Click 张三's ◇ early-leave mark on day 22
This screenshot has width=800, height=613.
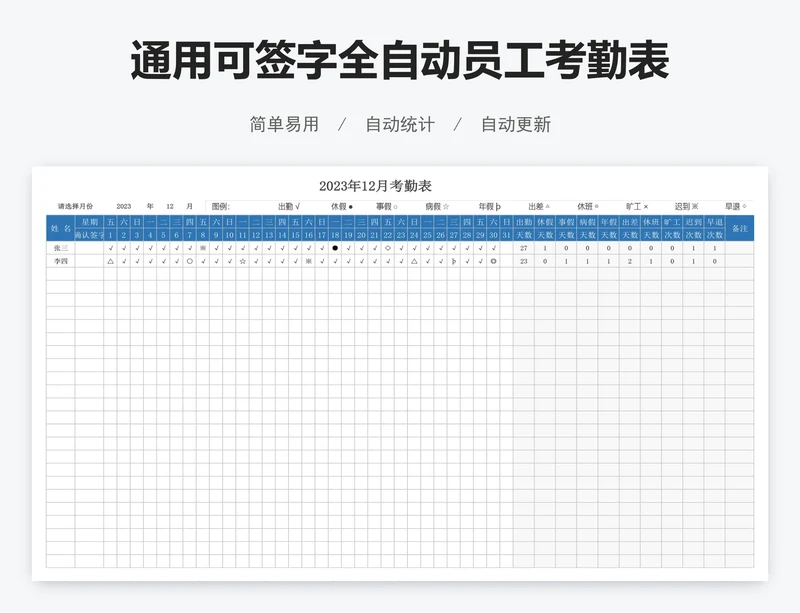(388, 248)
